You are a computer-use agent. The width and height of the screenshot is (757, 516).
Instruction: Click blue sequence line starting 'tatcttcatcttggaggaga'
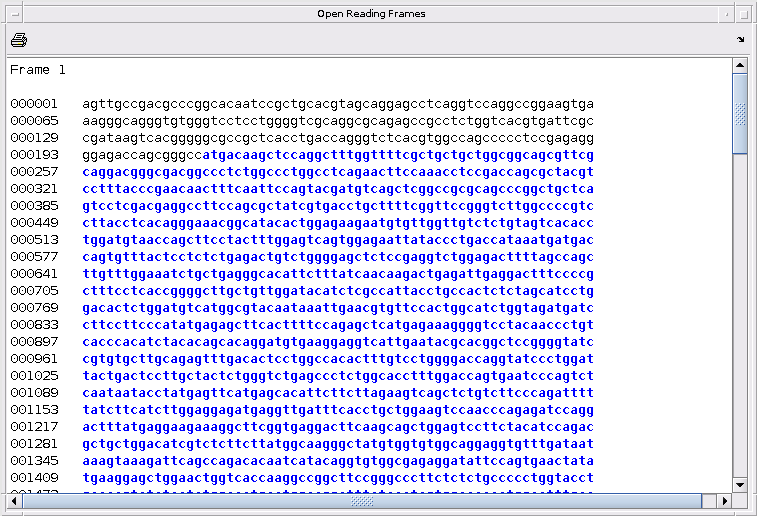click(x=338, y=409)
